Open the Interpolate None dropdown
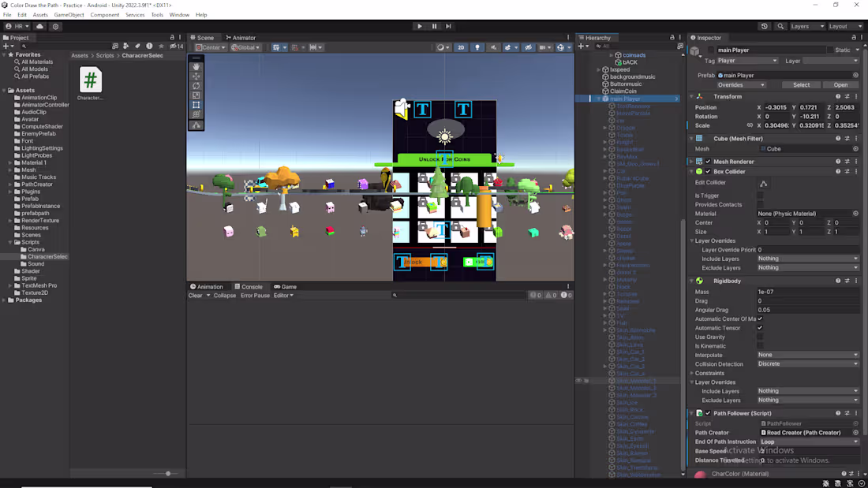868x488 pixels. (x=808, y=355)
